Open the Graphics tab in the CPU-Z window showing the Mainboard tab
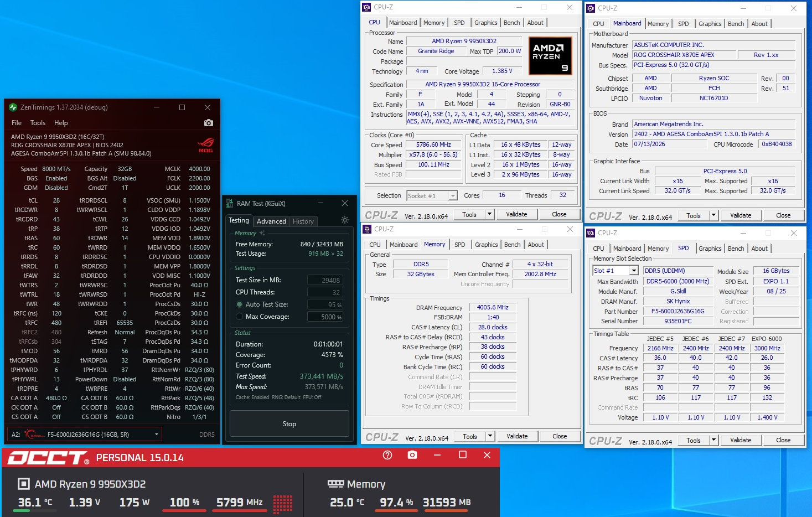The height and width of the screenshot is (517, 812). click(x=710, y=24)
